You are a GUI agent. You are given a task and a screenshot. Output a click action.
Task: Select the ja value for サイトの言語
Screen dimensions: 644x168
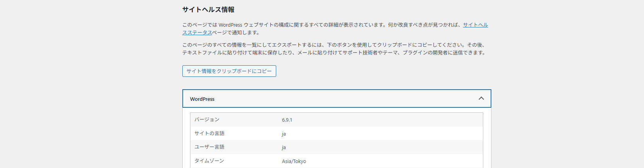284,134
